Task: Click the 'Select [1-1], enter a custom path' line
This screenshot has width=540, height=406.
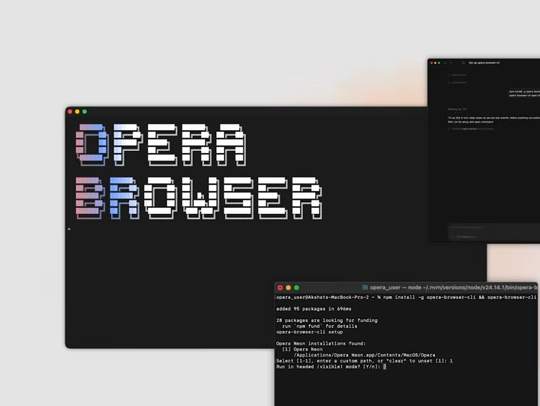Action: [364, 361]
